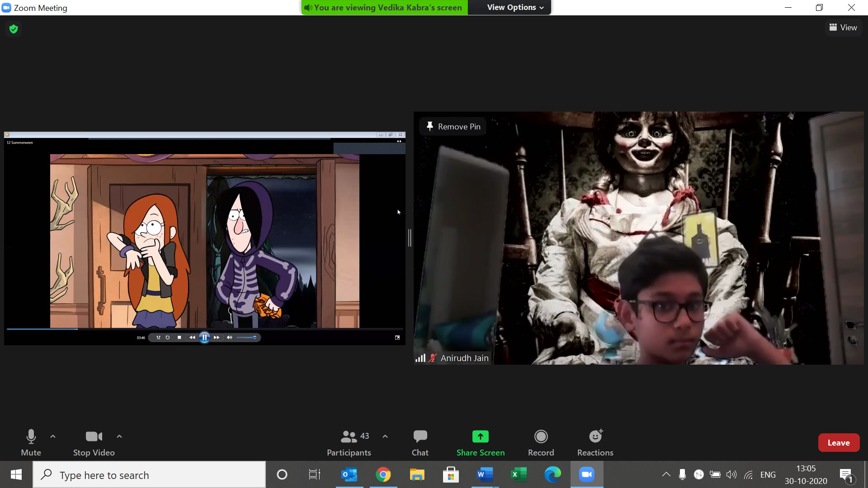Expand audio options arrow next to Mute
Screen dimensions: 868x488
53,436
